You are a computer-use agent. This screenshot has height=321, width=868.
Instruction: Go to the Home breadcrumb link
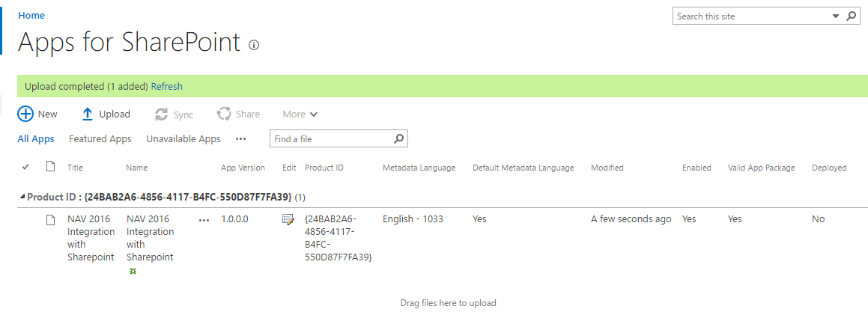(x=31, y=16)
